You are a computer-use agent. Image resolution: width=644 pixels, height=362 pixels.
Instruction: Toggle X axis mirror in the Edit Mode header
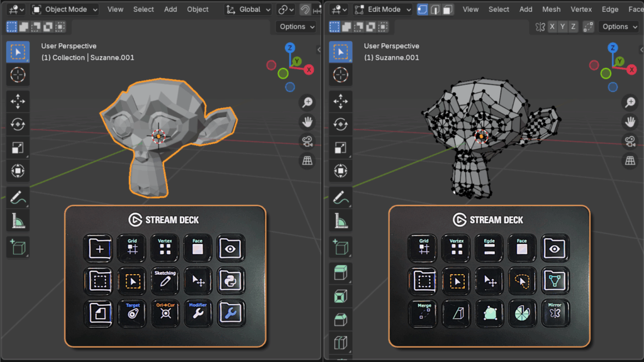click(x=552, y=26)
